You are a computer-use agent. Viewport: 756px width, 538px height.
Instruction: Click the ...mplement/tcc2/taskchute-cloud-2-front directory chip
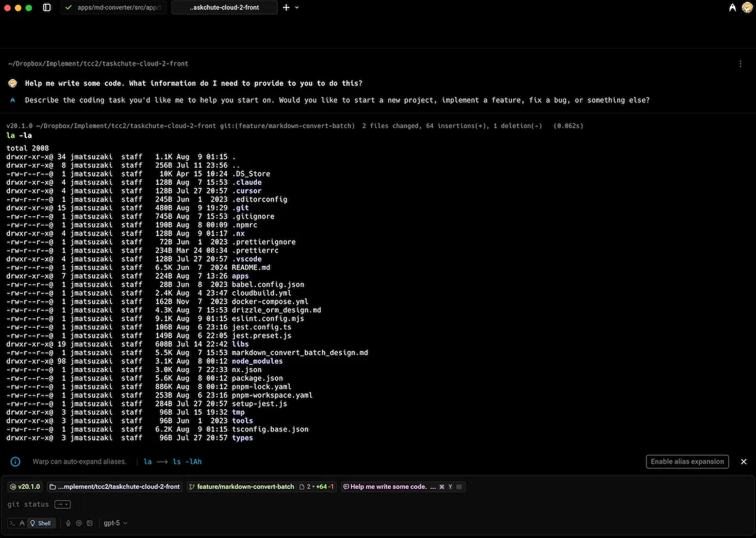tap(115, 487)
